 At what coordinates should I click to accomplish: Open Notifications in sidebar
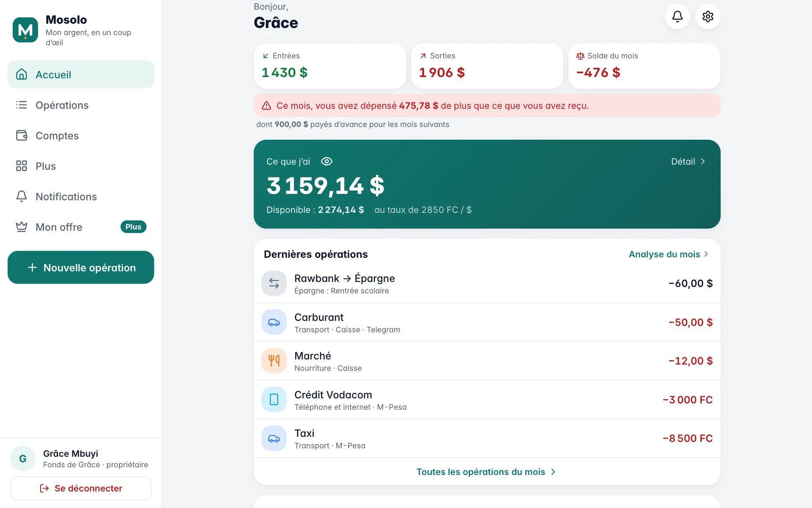(81, 196)
